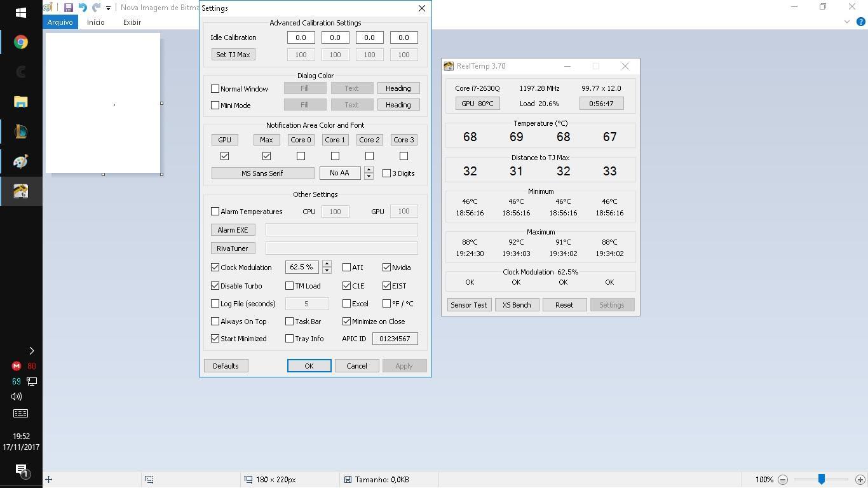This screenshot has width=868, height=488.
Task: Click the MS Sans Serif font button
Action: [x=262, y=173]
